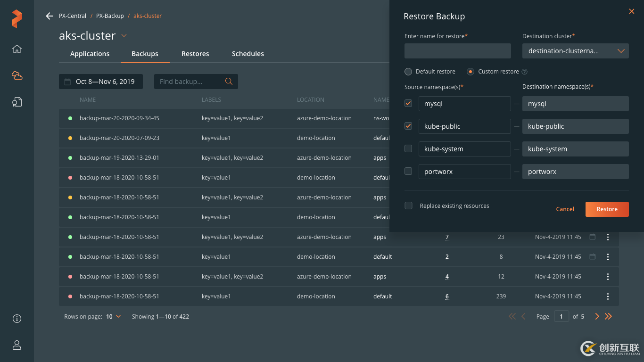Check the kube-system source namespace checkbox
The image size is (644, 362).
point(408,148)
